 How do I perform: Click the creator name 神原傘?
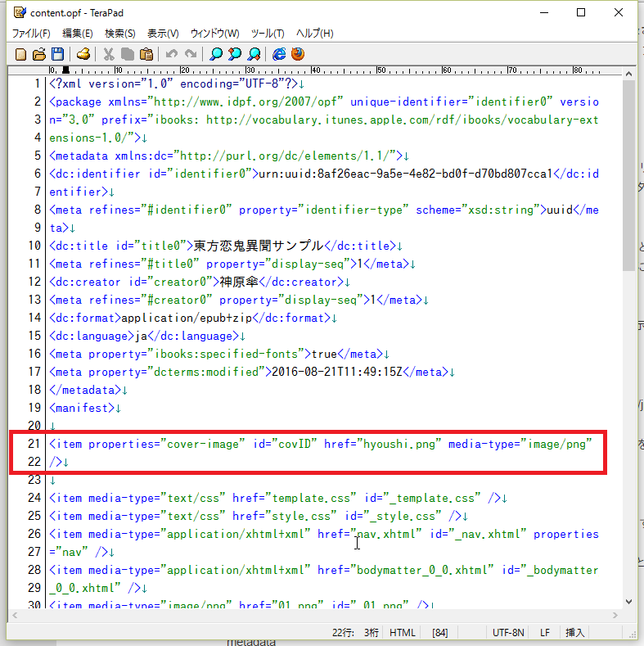239,282
